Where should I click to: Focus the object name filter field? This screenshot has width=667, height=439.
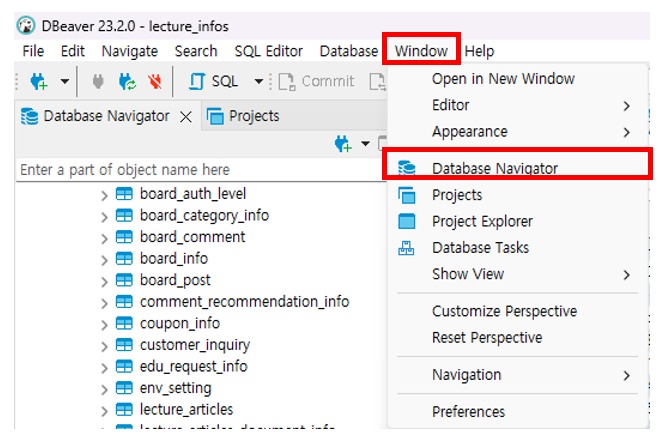click(201, 170)
